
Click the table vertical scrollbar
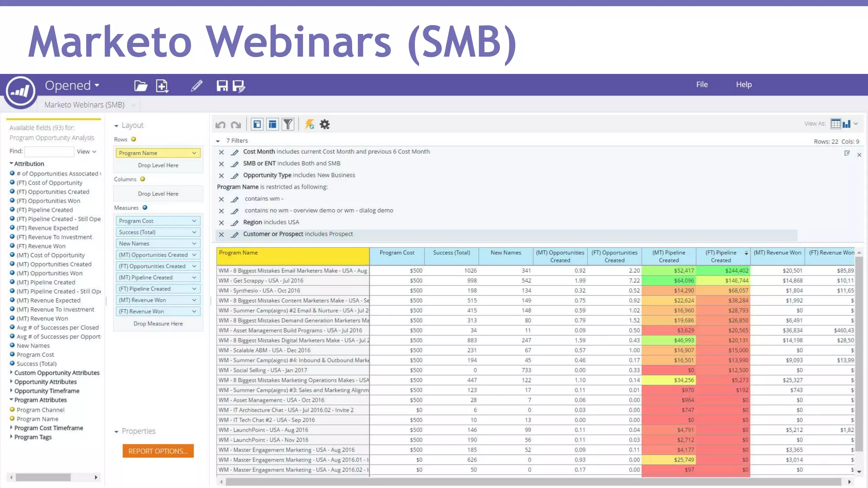[859, 354]
